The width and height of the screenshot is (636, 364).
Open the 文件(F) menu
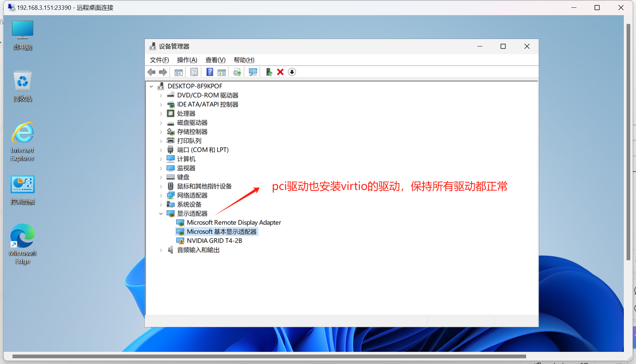159,60
